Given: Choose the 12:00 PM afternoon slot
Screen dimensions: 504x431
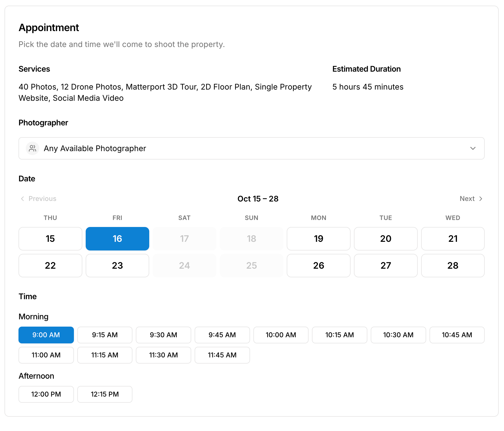Looking at the screenshot, I should point(46,394).
